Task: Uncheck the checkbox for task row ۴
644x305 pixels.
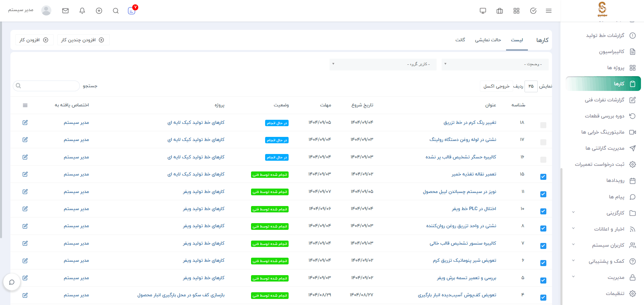Action: pyautogui.click(x=543, y=298)
